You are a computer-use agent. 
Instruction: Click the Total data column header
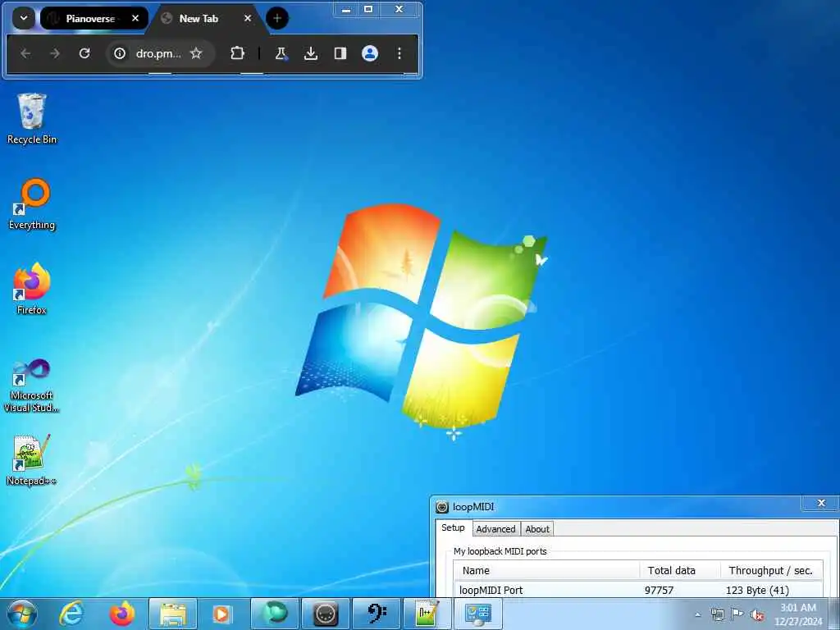(680, 571)
